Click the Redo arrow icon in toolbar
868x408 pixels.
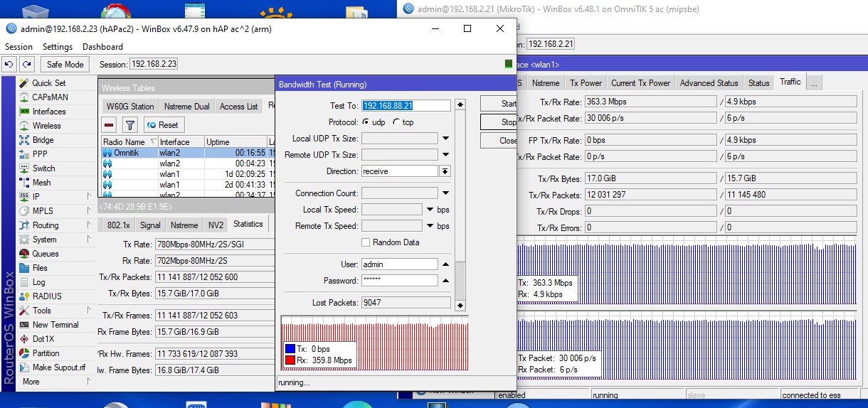(x=26, y=64)
